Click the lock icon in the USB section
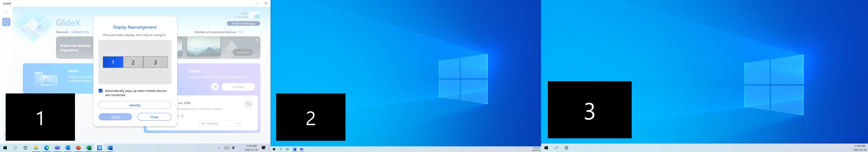 [x=182, y=116]
